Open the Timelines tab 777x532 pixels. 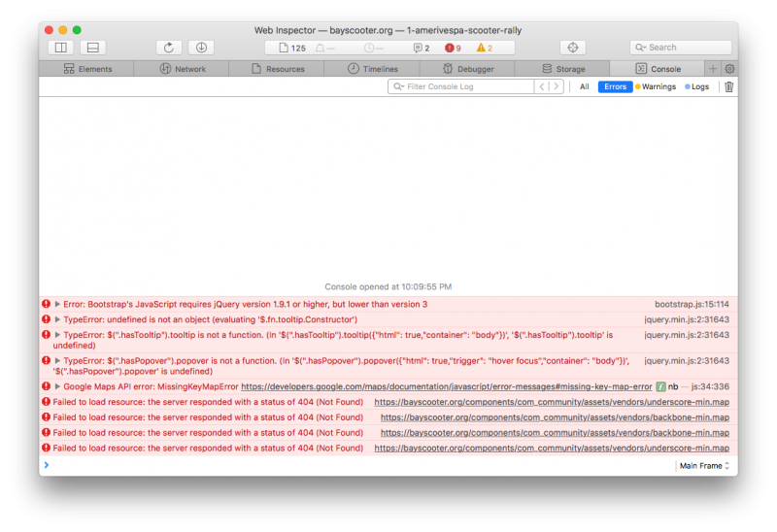373,69
